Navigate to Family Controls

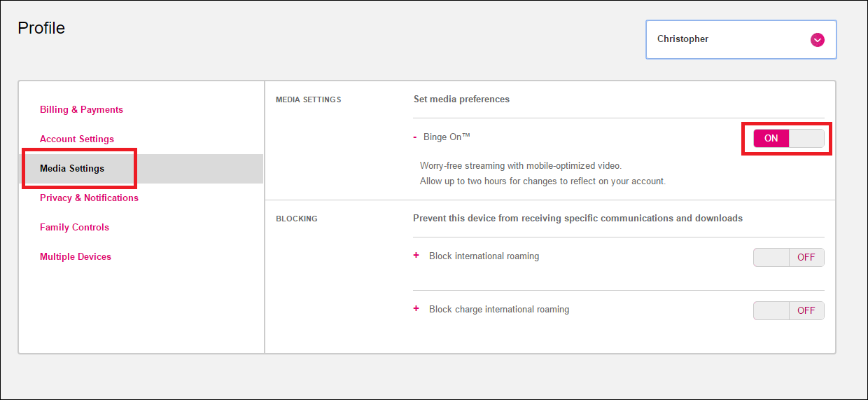[74, 228]
